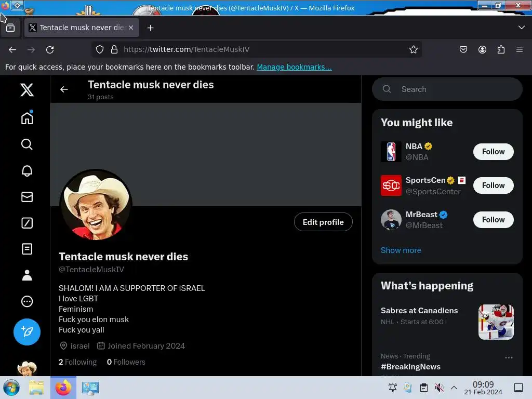Open Firefox tracking protection shield
This screenshot has height=399, width=532.
point(99,49)
